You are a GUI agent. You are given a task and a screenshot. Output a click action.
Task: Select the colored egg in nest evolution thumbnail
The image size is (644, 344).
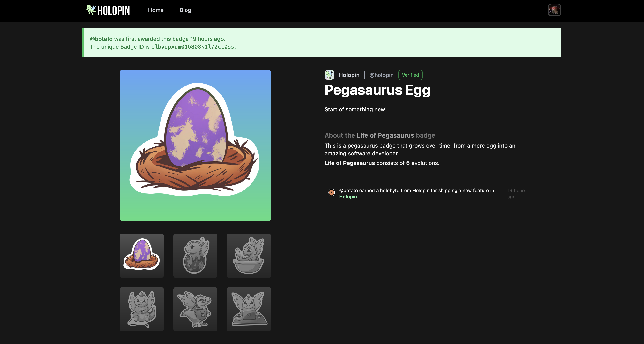(142, 256)
